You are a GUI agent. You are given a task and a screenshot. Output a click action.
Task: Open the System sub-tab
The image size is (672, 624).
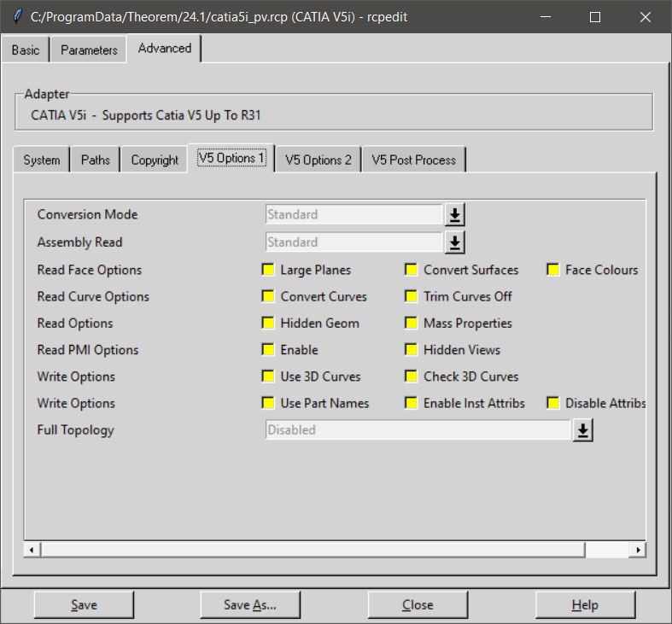click(x=42, y=160)
